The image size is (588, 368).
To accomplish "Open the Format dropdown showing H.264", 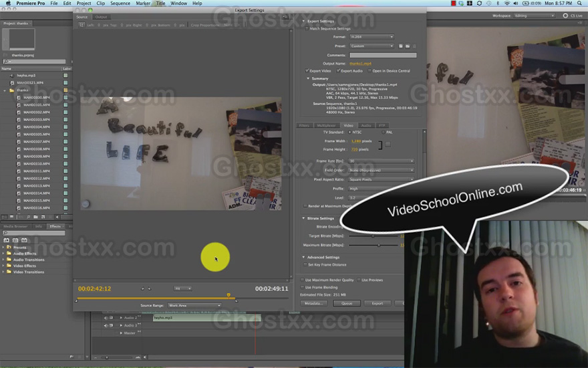I will (x=372, y=37).
